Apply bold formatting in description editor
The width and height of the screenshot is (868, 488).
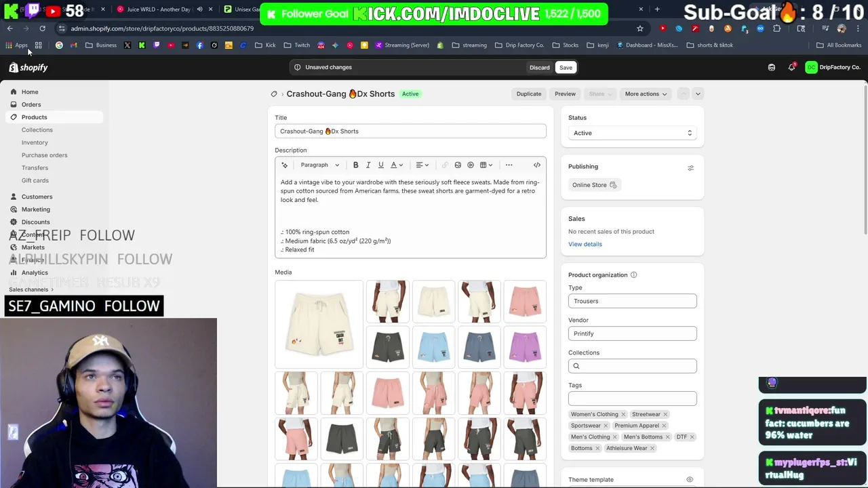click(x=355, y=165)
